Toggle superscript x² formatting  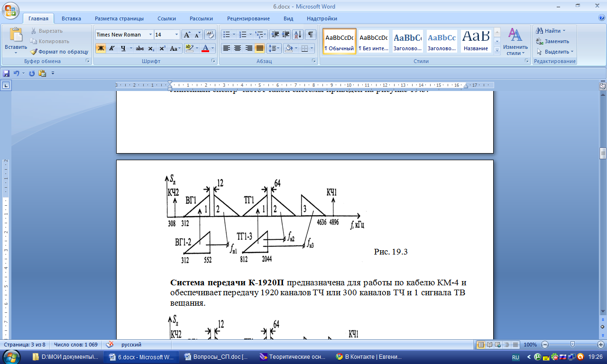(x=162, y=48)
